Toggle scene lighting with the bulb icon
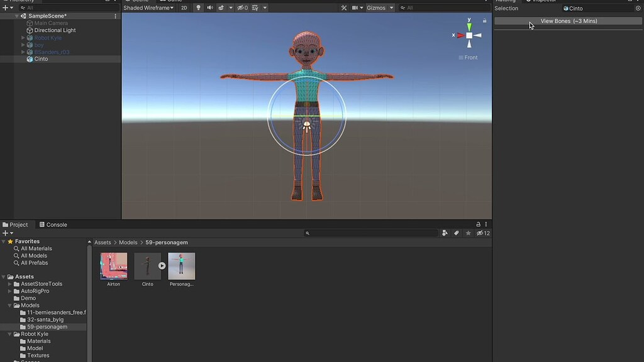644x362 pixels. click(198, 8)
